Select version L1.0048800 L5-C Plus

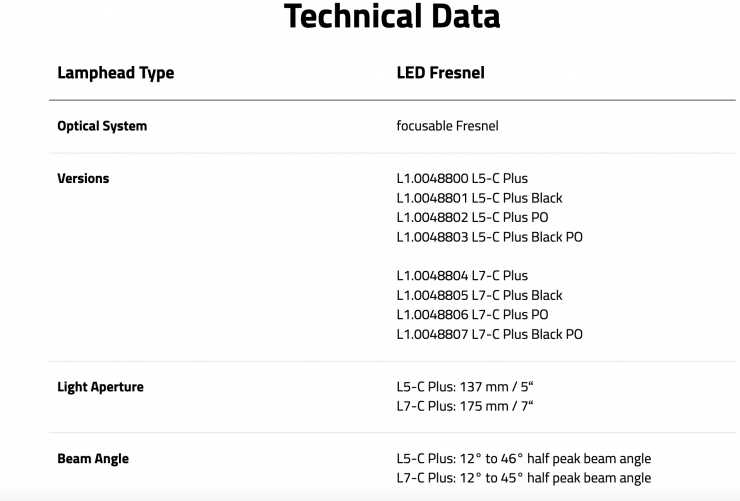462,179
